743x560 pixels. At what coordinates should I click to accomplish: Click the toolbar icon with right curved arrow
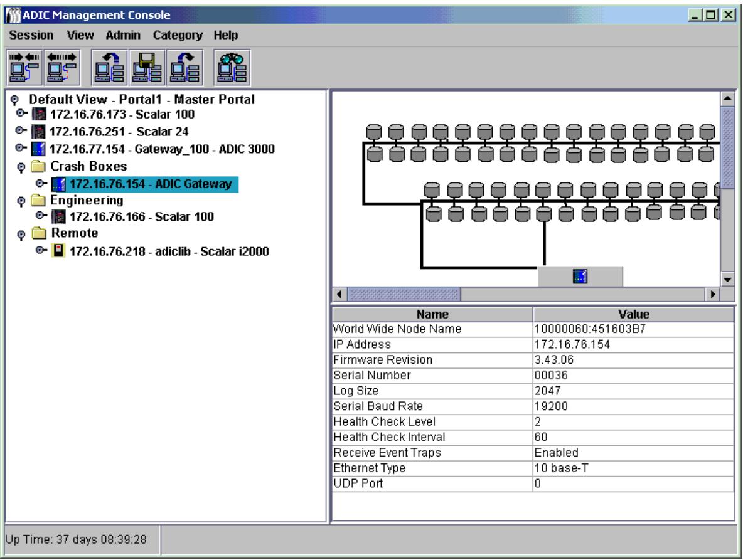pyautogui.click(x=185, y=67)
